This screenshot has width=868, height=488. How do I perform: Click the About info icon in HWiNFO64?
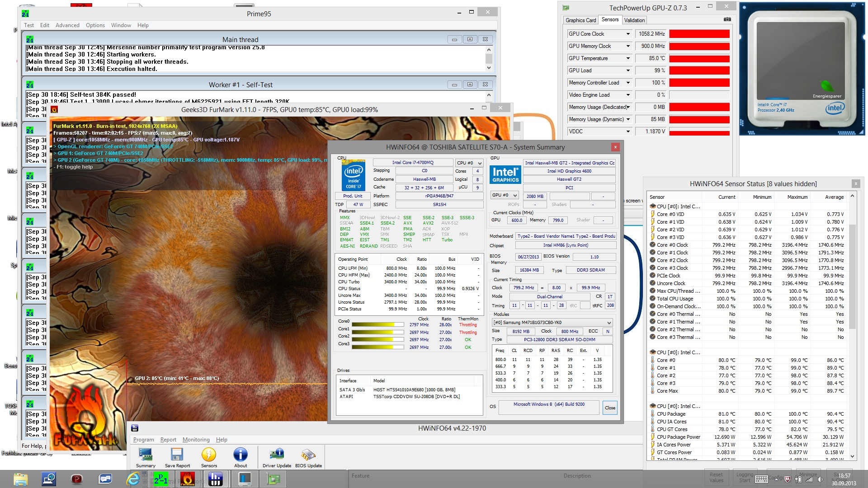click(241, 455)
